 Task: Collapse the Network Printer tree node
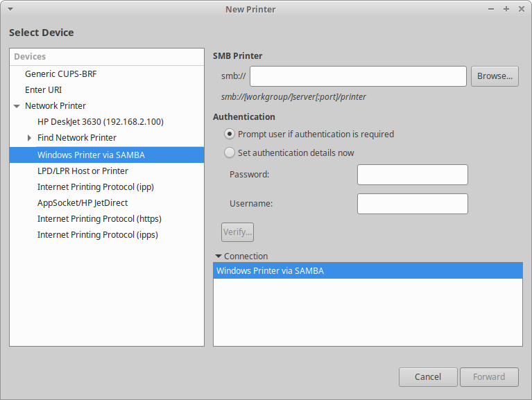(17, 106)
